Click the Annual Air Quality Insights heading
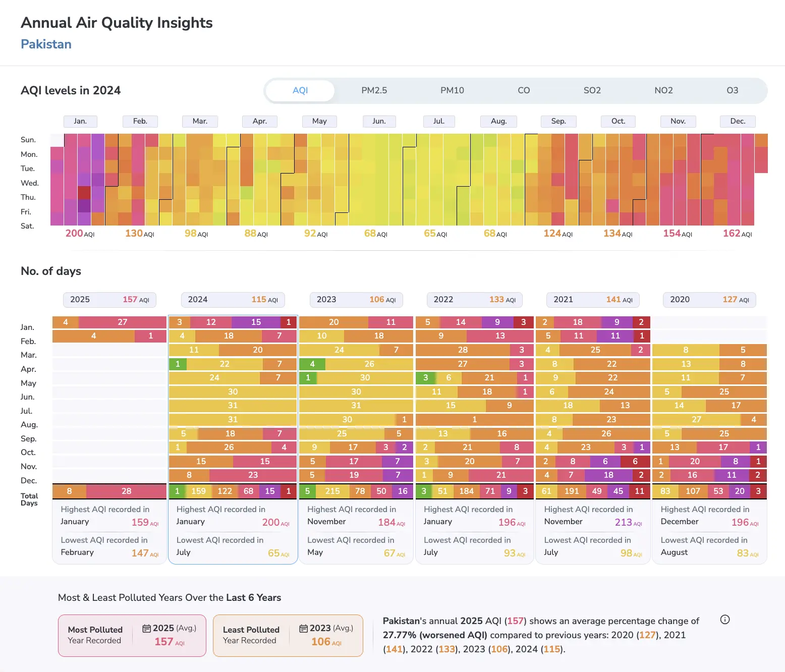785x672 pixels. point(117,23)
